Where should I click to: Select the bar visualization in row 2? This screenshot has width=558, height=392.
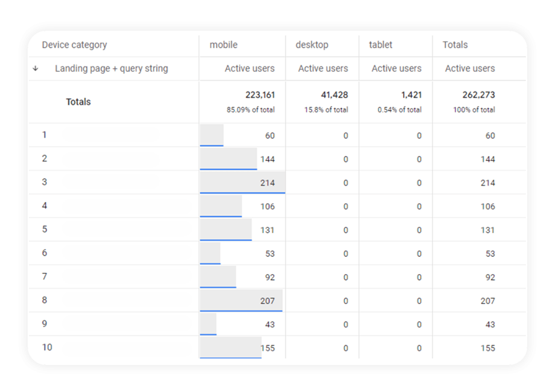(x=227, y=158)
